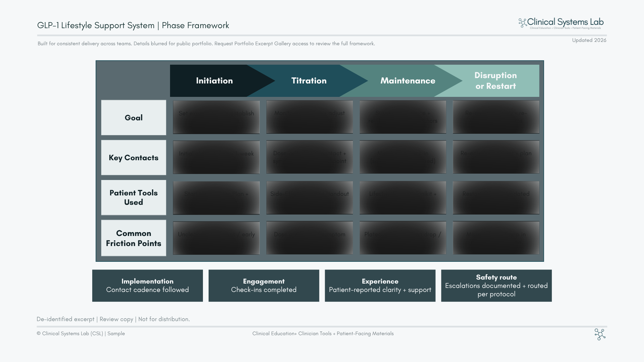Open the Safety route escalations box
Screen dimensions: 644x362
[496, 286]
